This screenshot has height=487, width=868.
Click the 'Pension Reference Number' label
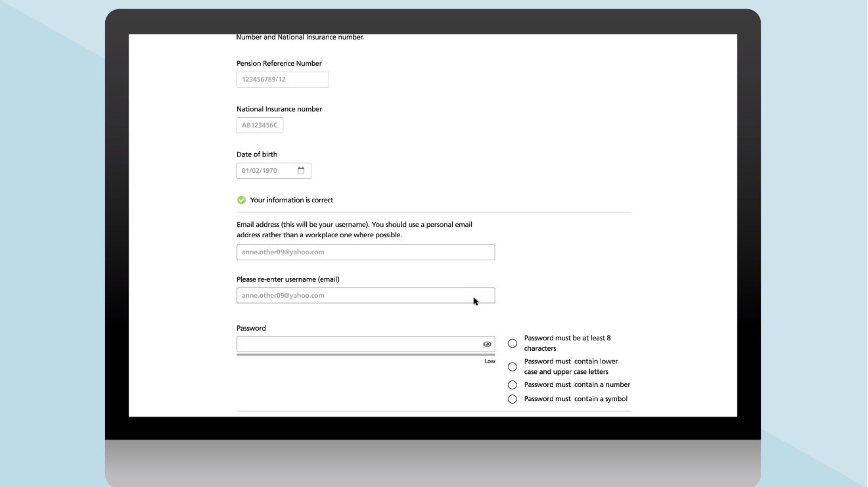click(x=279, y=64)
